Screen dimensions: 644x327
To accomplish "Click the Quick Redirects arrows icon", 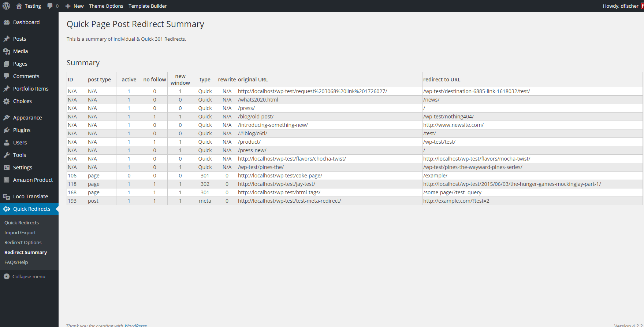I will 7,209.
